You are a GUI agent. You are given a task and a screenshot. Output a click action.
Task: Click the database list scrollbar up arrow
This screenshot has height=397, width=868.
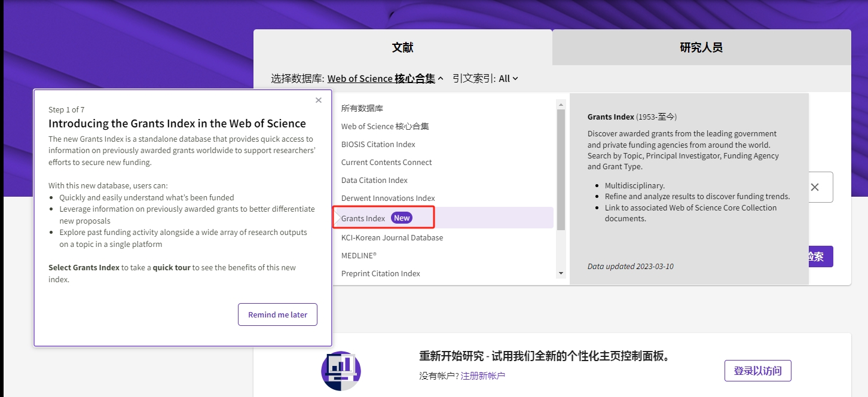point(561,103)
